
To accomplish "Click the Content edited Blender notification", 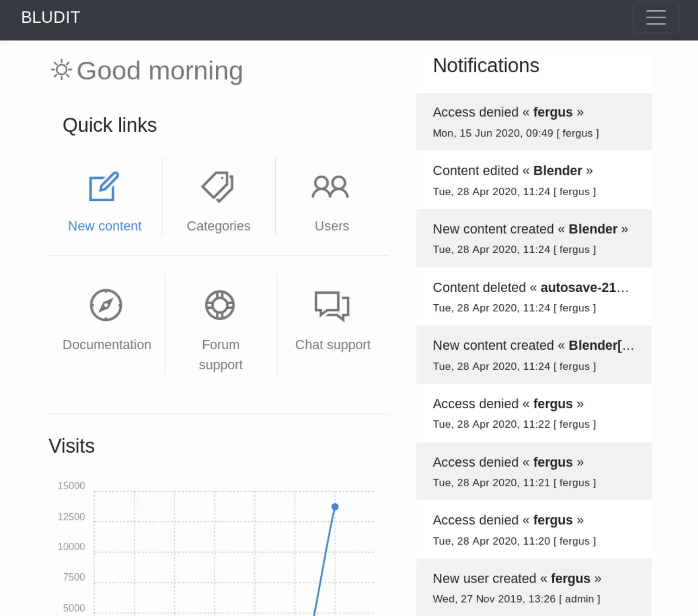I will pos(533,180).
